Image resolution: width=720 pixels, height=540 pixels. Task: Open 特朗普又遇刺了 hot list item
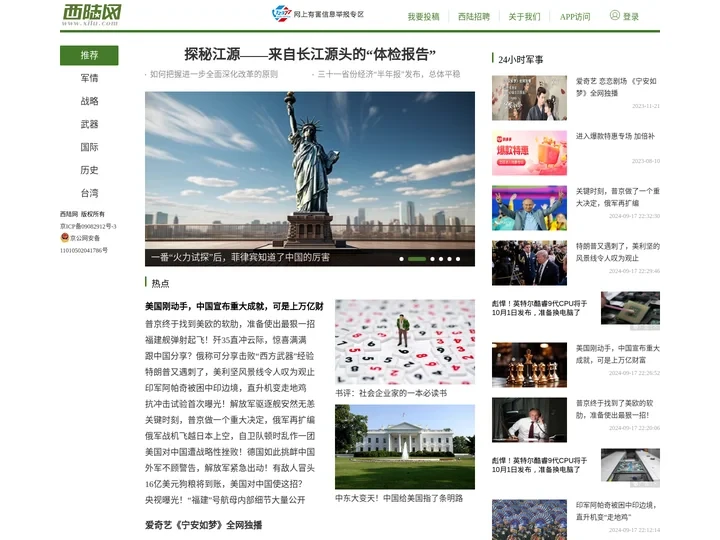(230, 372)
